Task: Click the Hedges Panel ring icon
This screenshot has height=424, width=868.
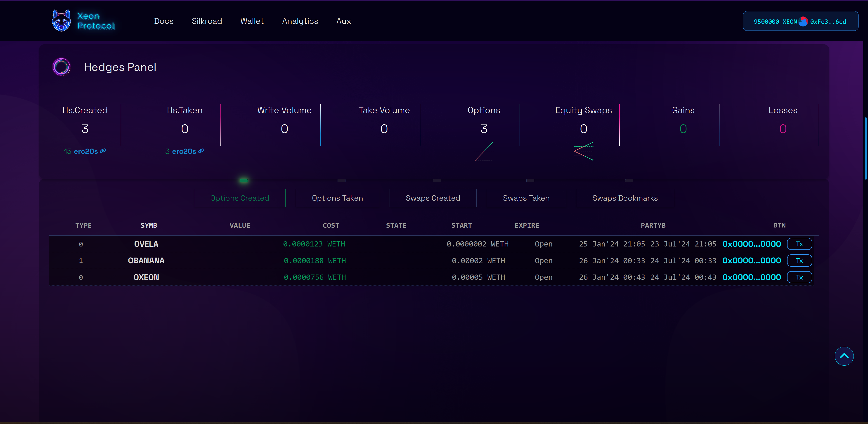Action: pyautogui.click(x=61, y=67)
